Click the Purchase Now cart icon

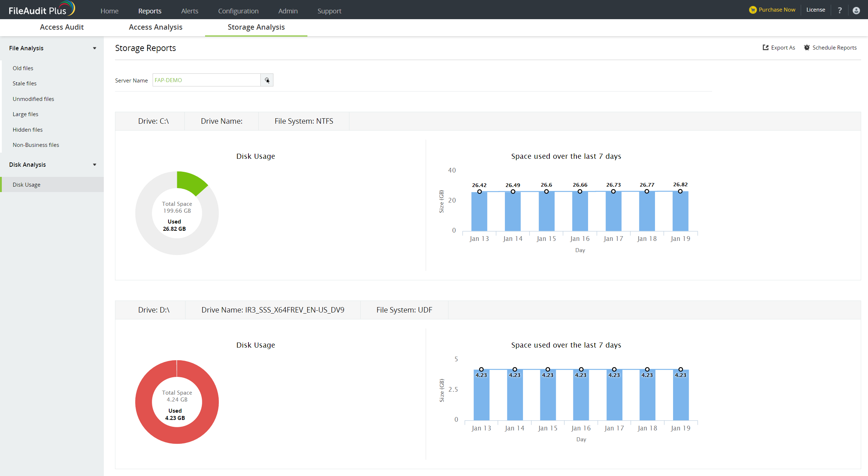point(753,10)
